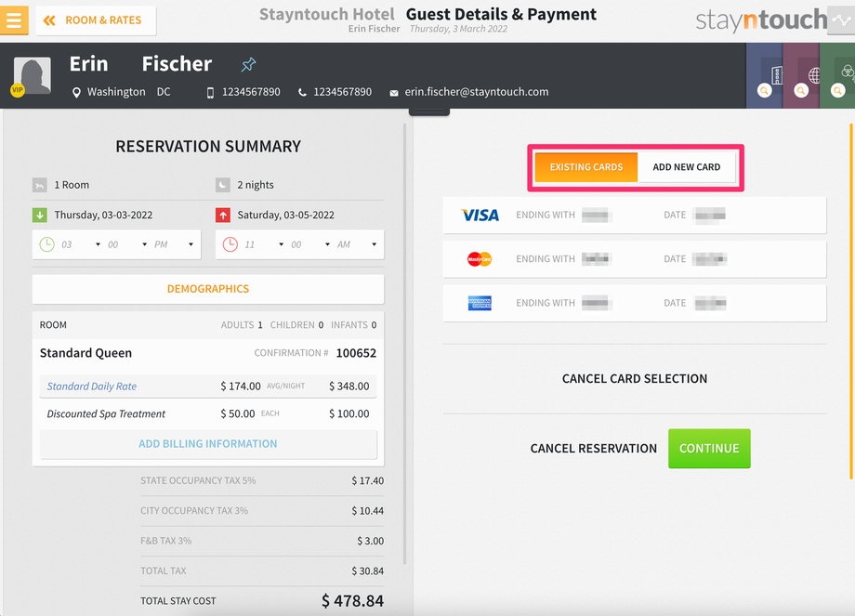
Task: Click the email envelope icon
Action: tap(394, 93)
